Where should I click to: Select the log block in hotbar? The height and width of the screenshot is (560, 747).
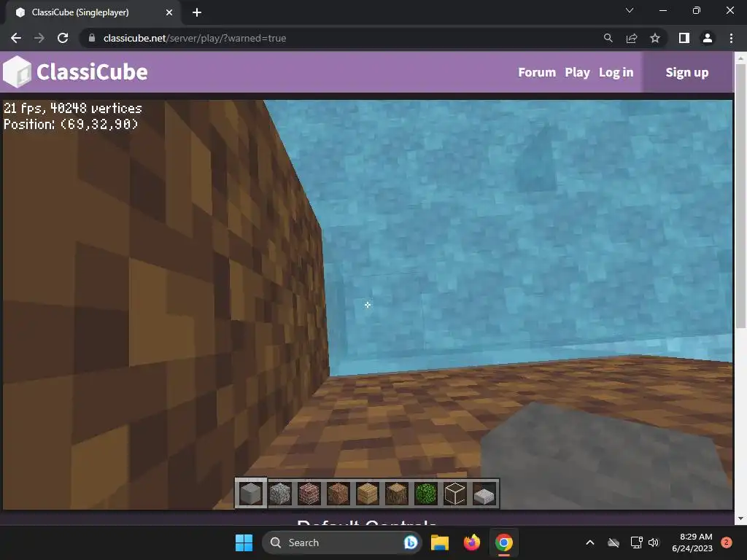(396, 494)
